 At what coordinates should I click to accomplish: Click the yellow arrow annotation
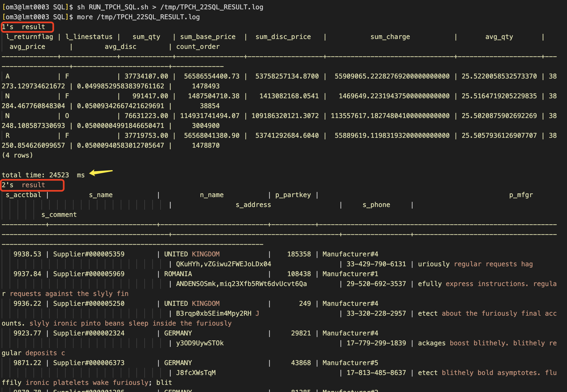[101, 172]
